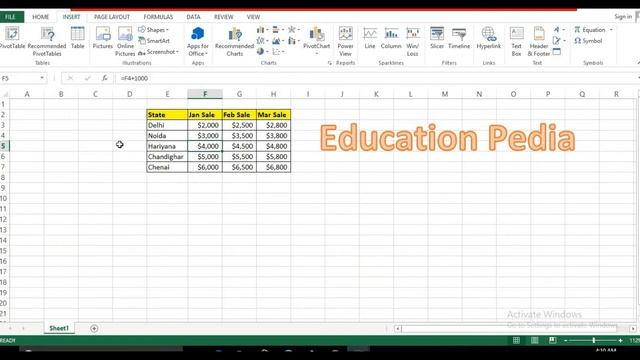This screenshot has height=360, width=640.
Task: Switch to the VIEW tab
Action: [x=253, y=17]
